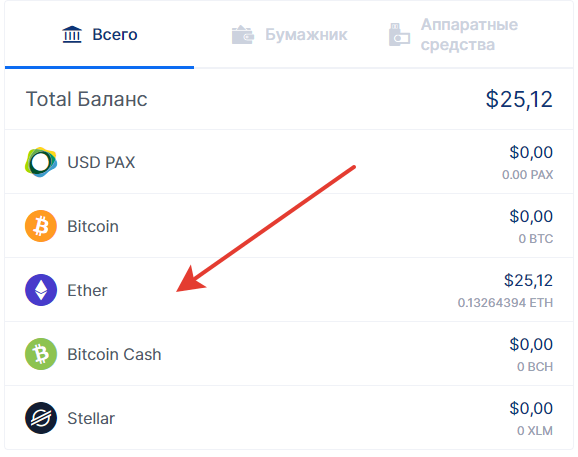Click the USD PAX coin icon
Image resolution: width=578 pixels, height=457 pixels.
[41, 162]
